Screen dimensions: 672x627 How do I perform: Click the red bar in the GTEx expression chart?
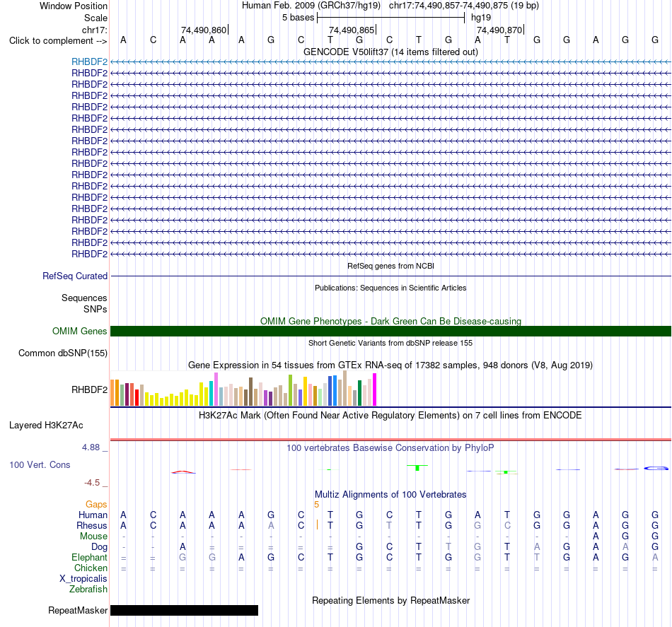click(x=137, y=397)
